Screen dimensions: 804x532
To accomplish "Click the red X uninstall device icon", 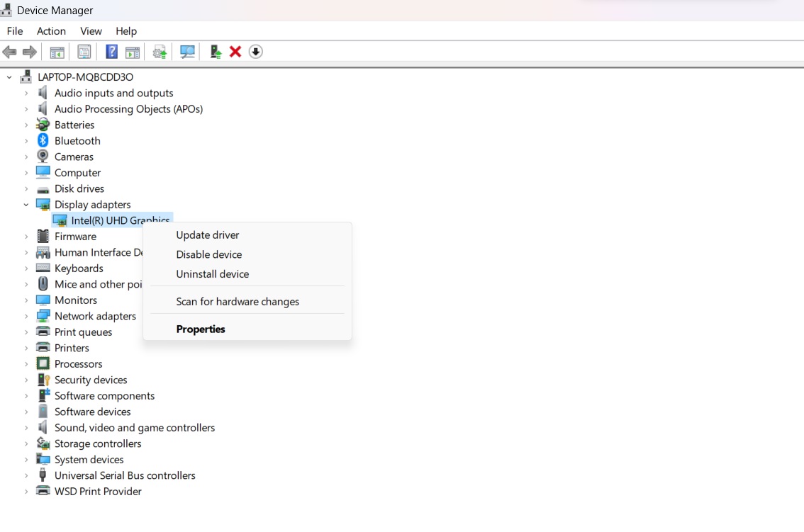I will click(x=235, y=52).
